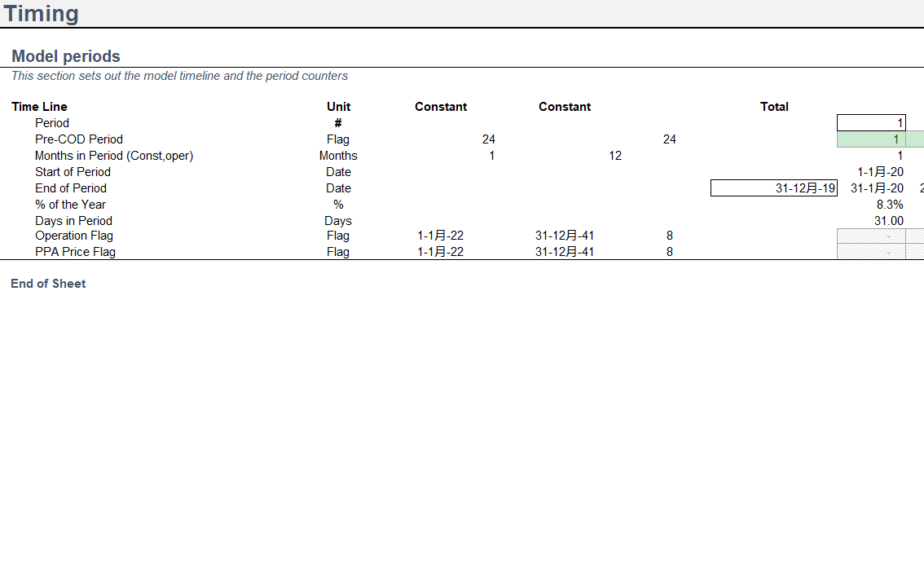
Task: Select the 1-1月-20 Start of Period cell
Action: [x=880, y=172]
